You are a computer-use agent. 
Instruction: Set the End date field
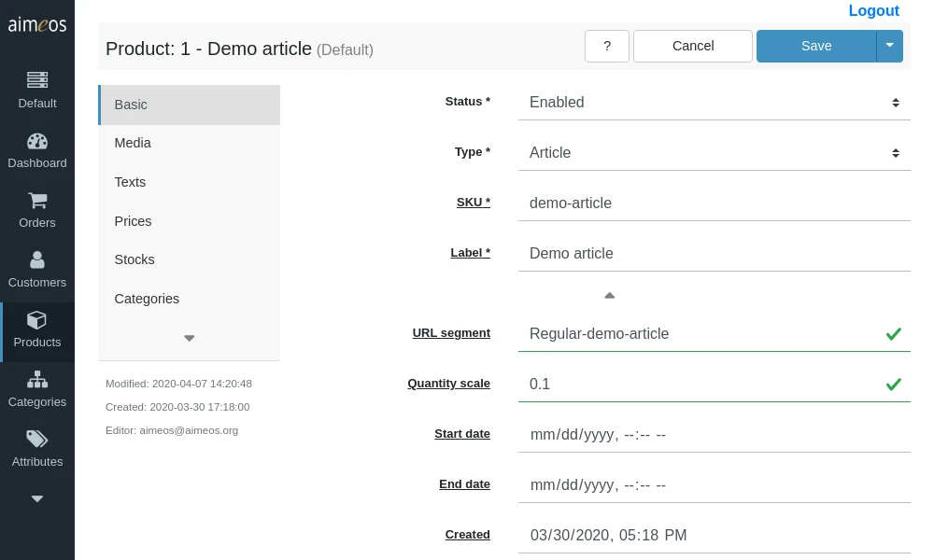[715, 485]
